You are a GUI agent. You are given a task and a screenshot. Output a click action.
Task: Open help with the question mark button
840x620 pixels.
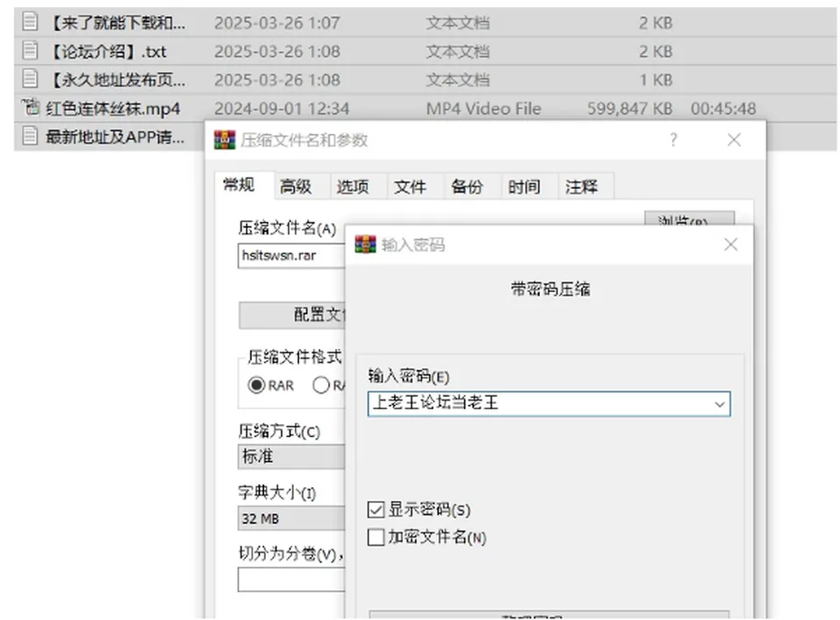pos(674,140)
